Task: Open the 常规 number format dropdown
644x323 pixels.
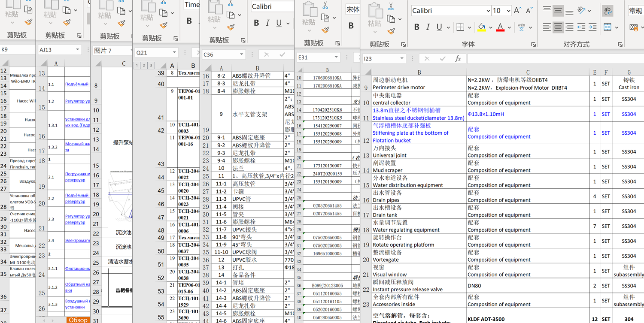Action: tap(635, 11)
